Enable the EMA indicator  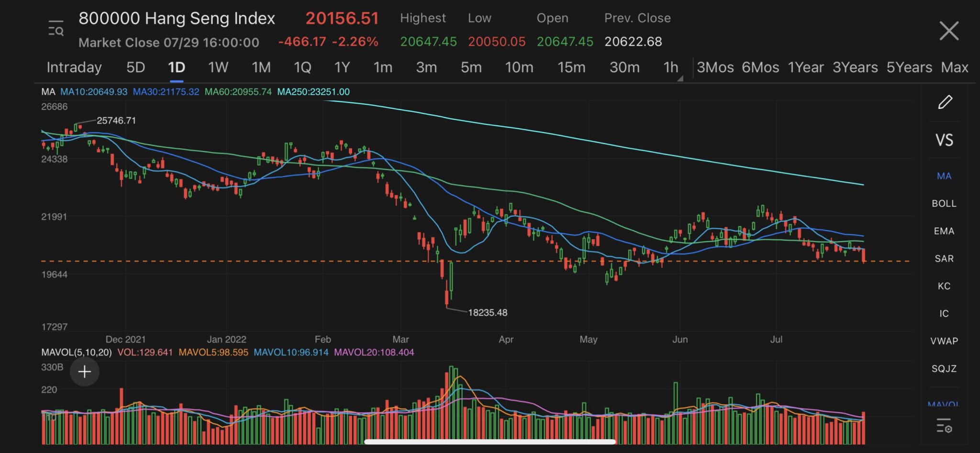point(944,231)
